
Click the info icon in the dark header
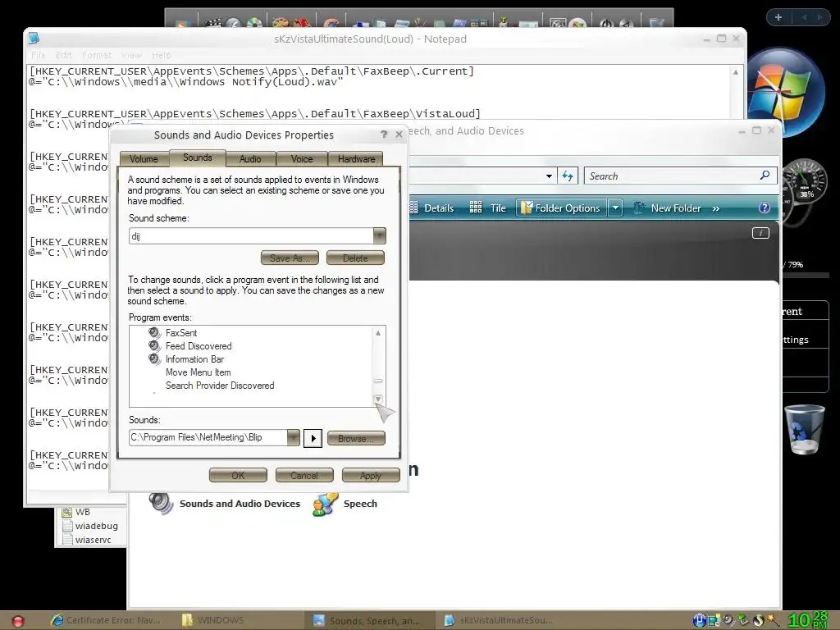pos(760,233)
